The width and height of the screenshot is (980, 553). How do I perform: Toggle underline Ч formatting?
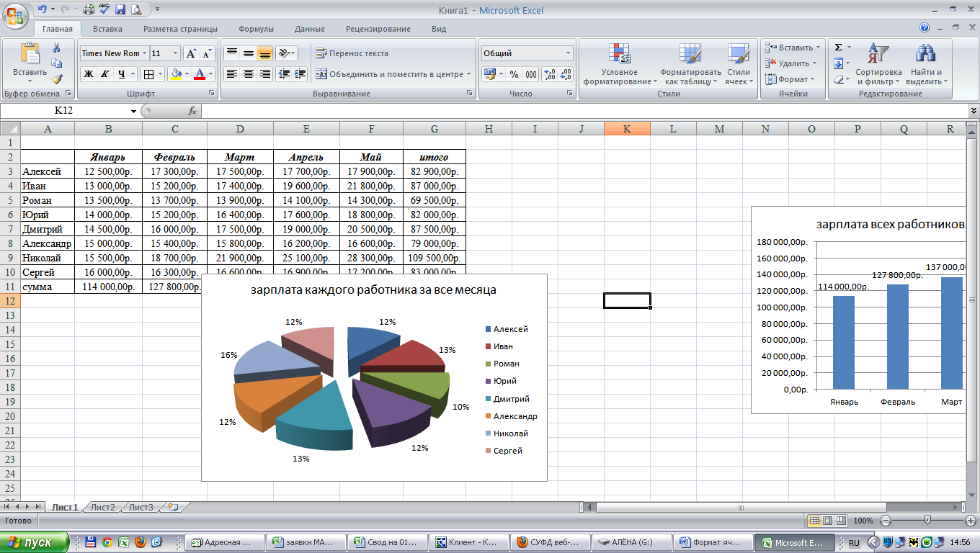122,73
